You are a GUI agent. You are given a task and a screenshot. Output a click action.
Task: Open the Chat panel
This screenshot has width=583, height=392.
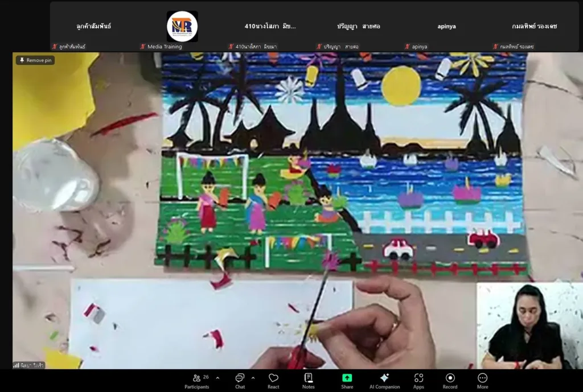pos(240,380)
